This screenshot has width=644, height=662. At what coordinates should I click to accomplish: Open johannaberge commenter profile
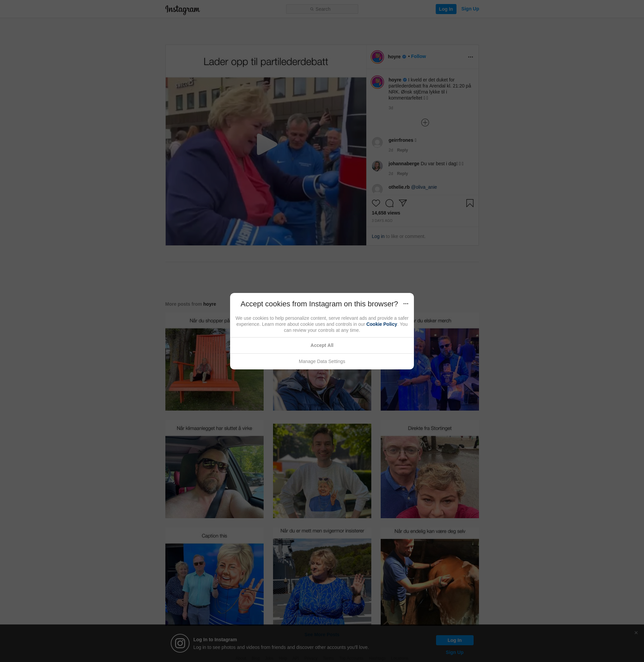404,164
